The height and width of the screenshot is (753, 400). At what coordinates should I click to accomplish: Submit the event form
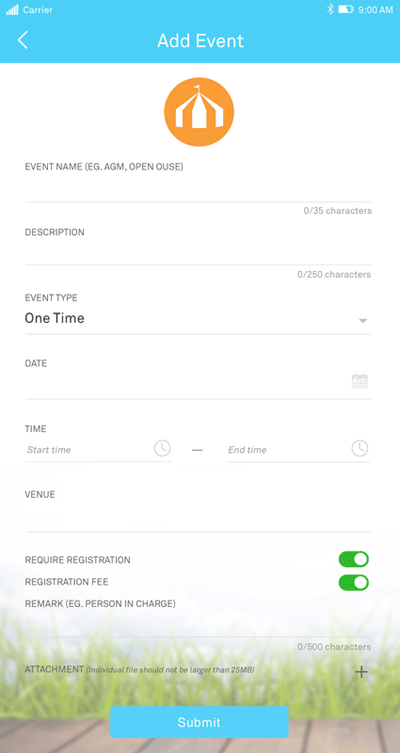199,722
